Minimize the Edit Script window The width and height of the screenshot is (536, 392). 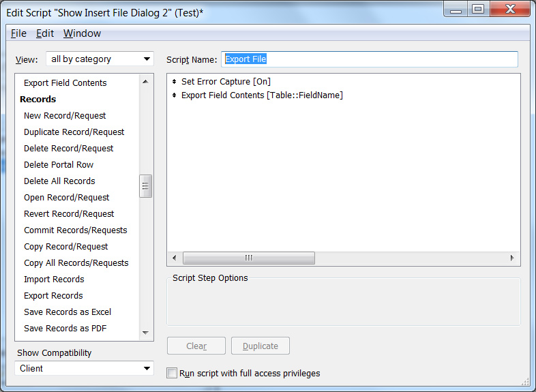pos(456,10)
